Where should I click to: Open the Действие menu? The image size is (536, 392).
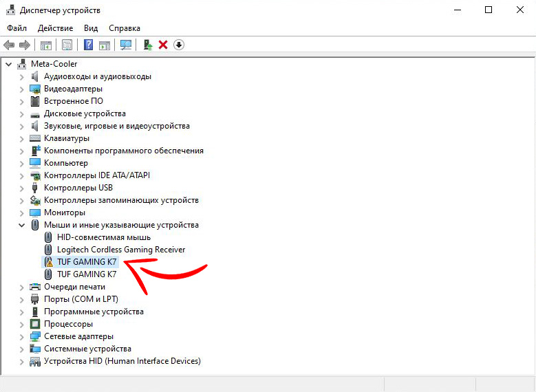(55, 28)
